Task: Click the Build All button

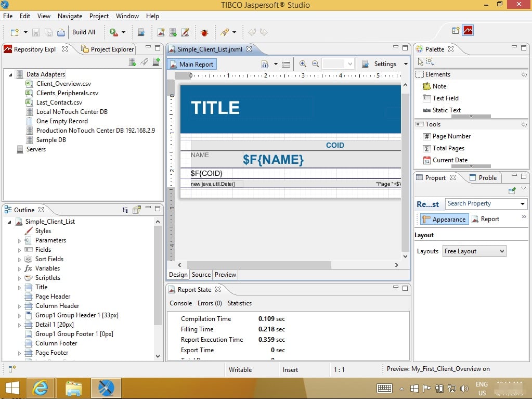Action: coord(84,32)
